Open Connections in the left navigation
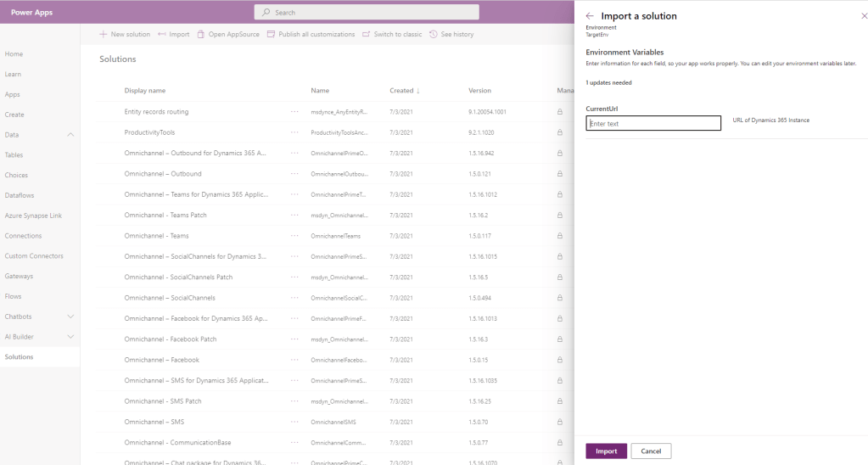This screenshot has width=868, height=465. point(23,236)
